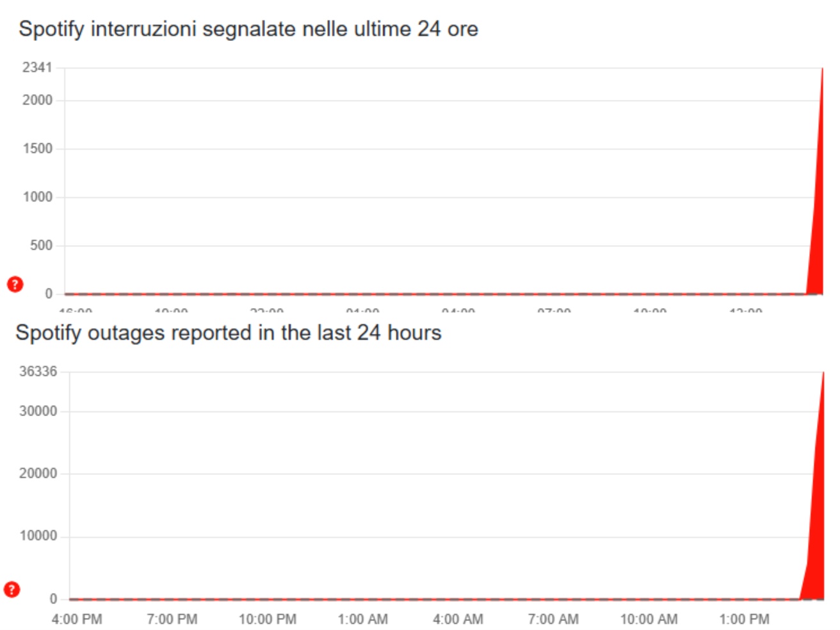This screenshot has width=840, height=630.
Task: Click the 10:00 PM time marker
Action: [268, 619]
